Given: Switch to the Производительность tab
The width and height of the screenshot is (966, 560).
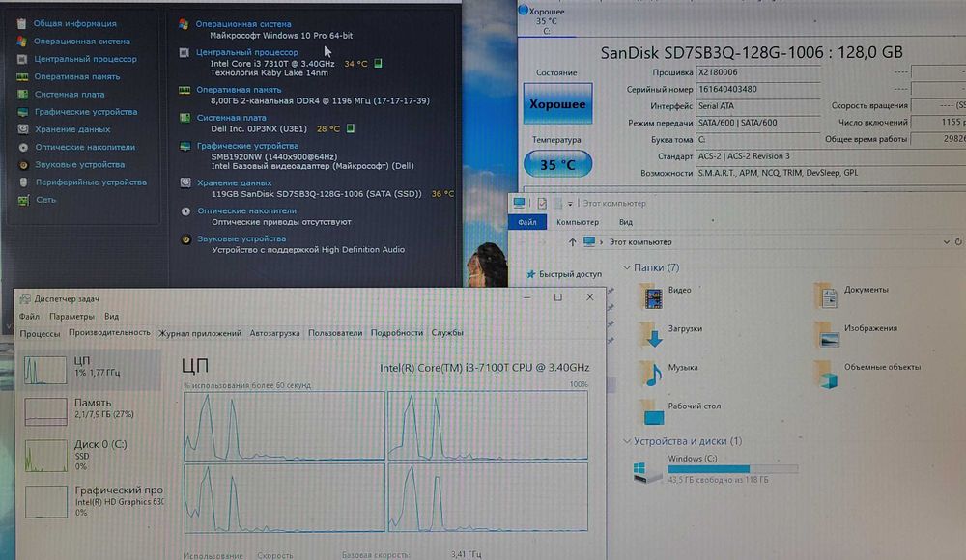Looking at the screenshot, I should click(x=109, y=333).
